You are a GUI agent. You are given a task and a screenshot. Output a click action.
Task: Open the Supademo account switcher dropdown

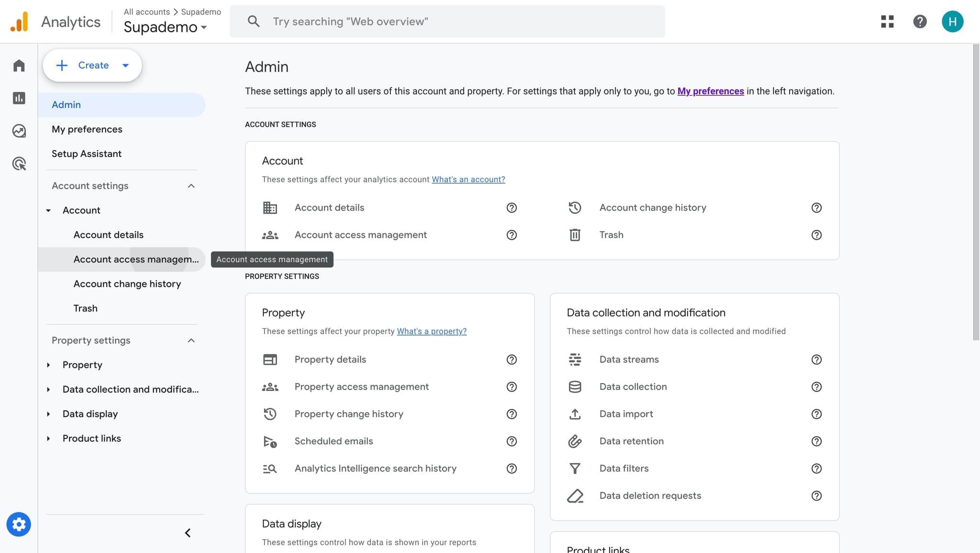pyautogui.click(x=165, y=27)
